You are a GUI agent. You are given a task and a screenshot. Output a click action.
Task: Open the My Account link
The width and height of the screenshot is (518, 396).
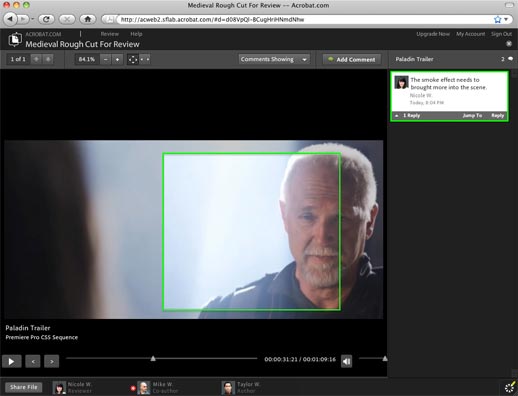pos(470,34)
